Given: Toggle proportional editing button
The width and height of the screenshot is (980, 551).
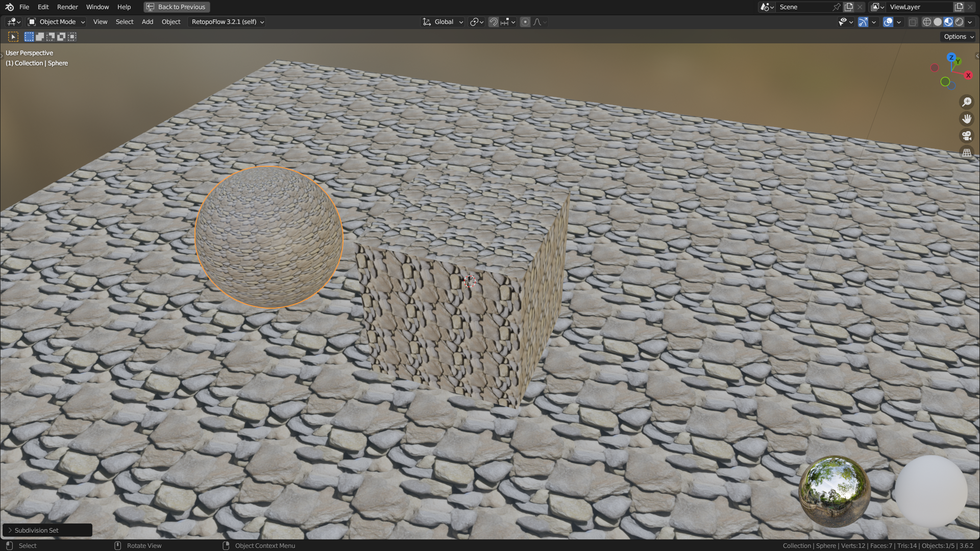Looking at the screenshot, I should point(525,22).
